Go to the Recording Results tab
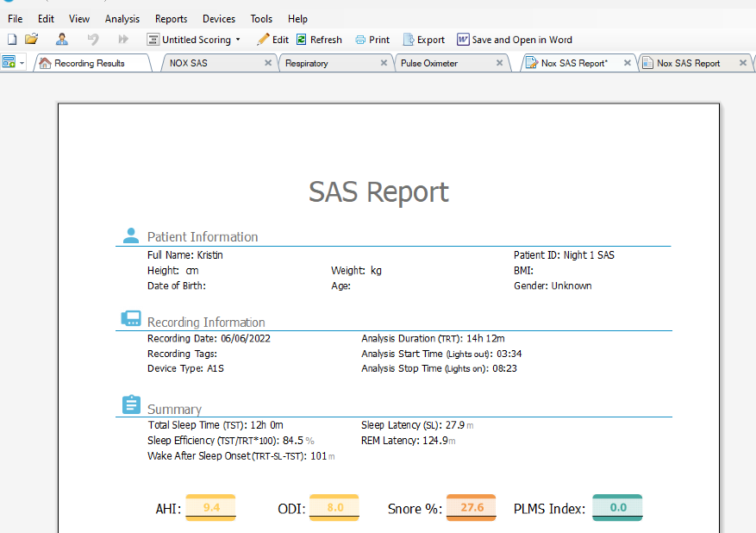This screenshot has width=756, height=533. (x=89, y=63)
